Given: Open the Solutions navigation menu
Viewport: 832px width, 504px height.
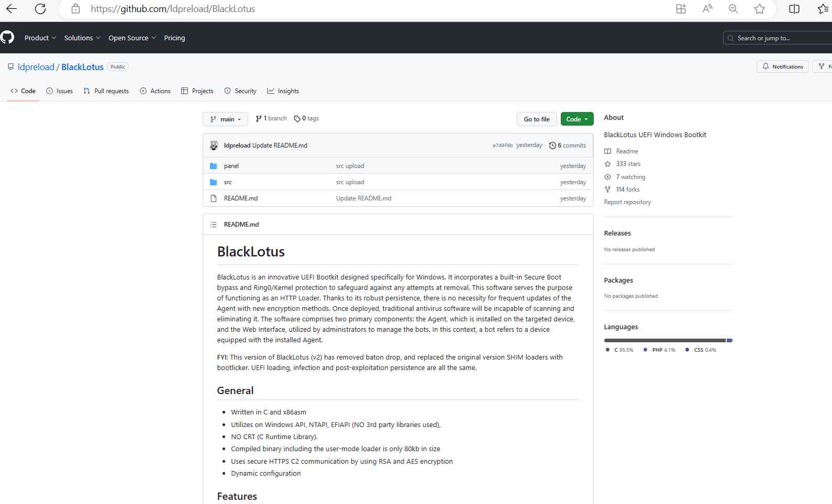Looking at the screenshot, I should 82,38.
